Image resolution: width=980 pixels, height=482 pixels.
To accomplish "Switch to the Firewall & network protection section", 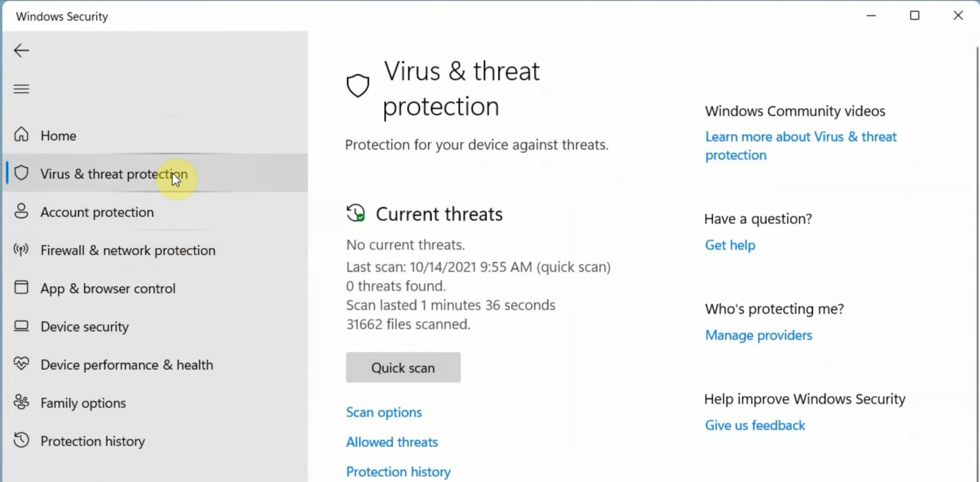I will tap(128, 250).
